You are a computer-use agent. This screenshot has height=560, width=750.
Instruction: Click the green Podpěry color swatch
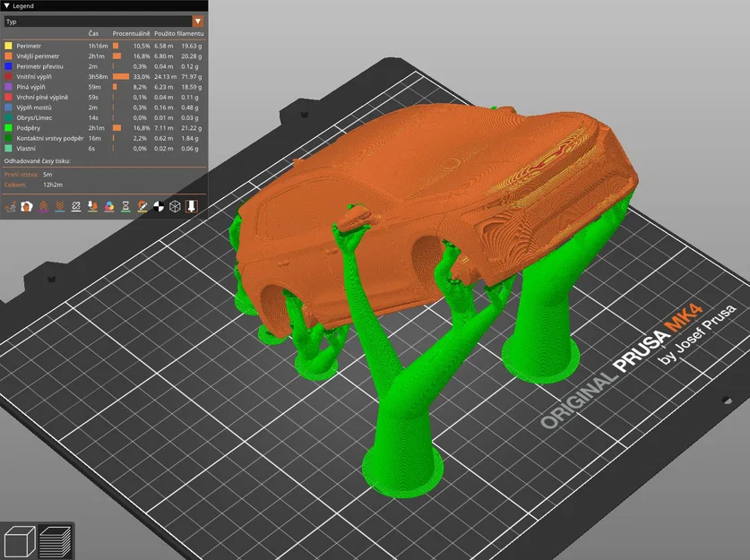coord(9,127)
